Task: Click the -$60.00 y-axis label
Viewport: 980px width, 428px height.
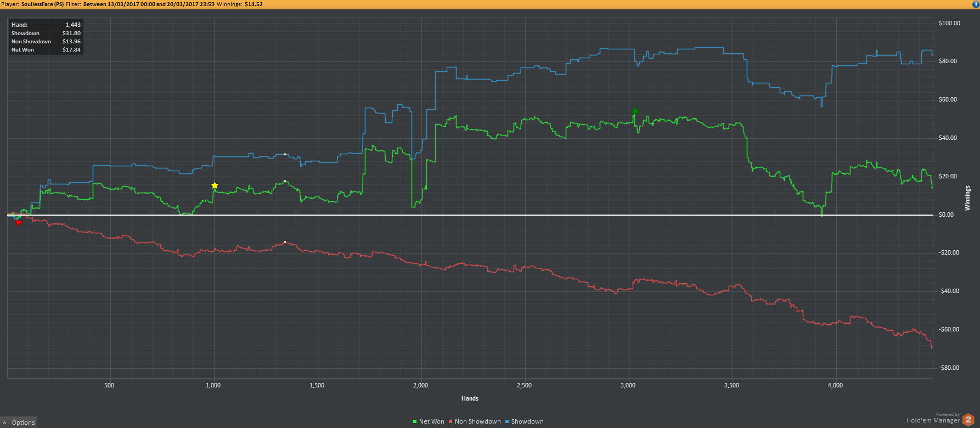Action: (949, 329)
